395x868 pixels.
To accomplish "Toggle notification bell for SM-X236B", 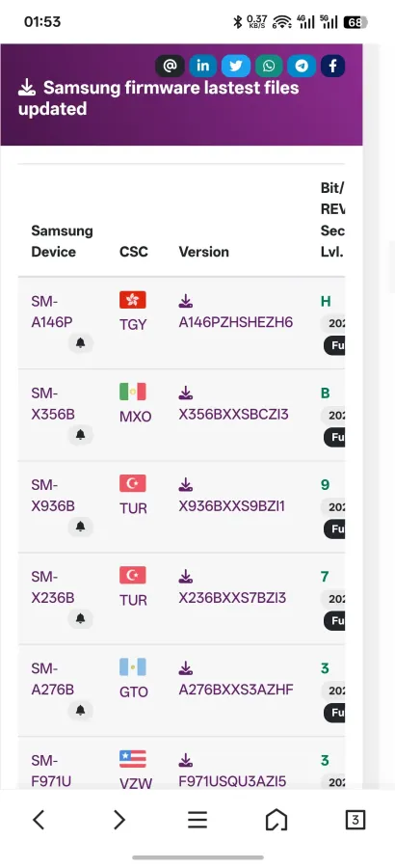I will [81, 618].
